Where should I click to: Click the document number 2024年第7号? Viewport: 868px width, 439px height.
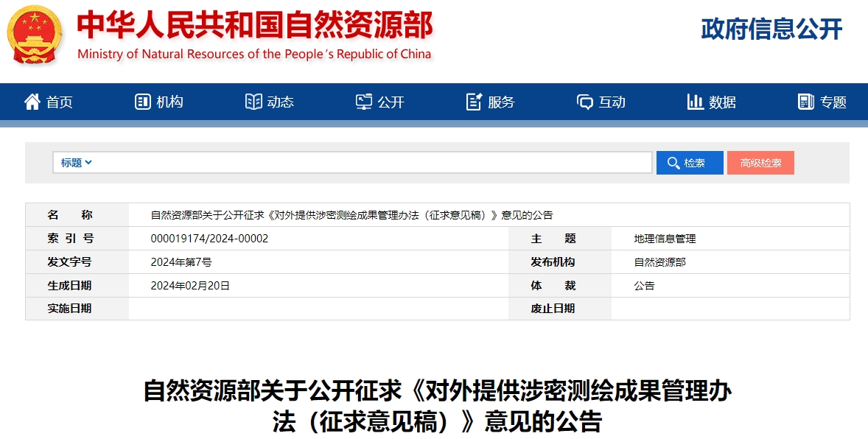pos(181,261)
